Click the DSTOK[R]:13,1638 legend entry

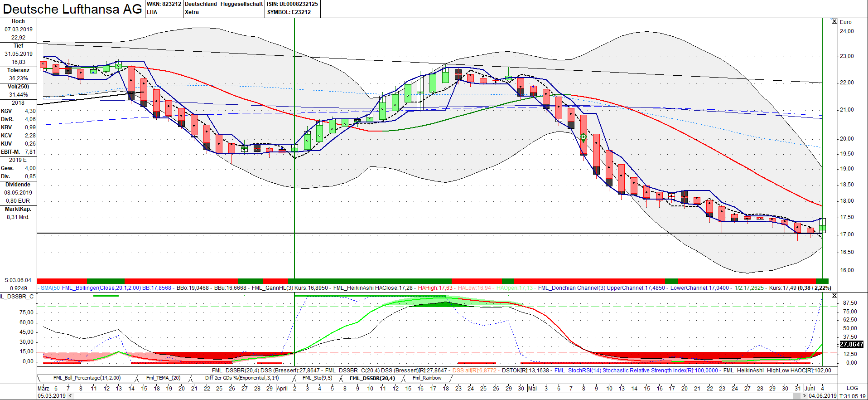(x=526, y=370)
